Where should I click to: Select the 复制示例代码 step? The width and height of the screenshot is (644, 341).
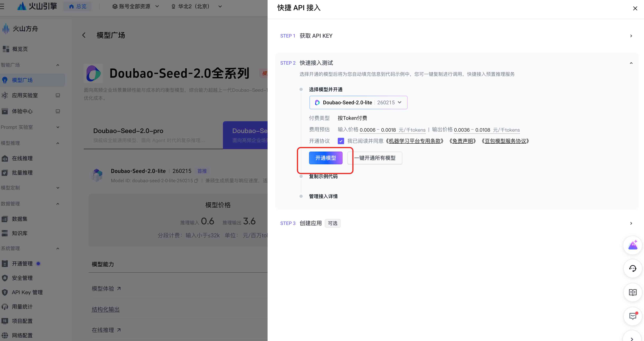pos(323,176)
